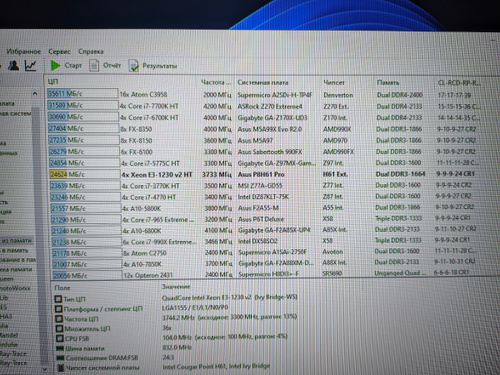Click the Значение column header

(176, 287)
